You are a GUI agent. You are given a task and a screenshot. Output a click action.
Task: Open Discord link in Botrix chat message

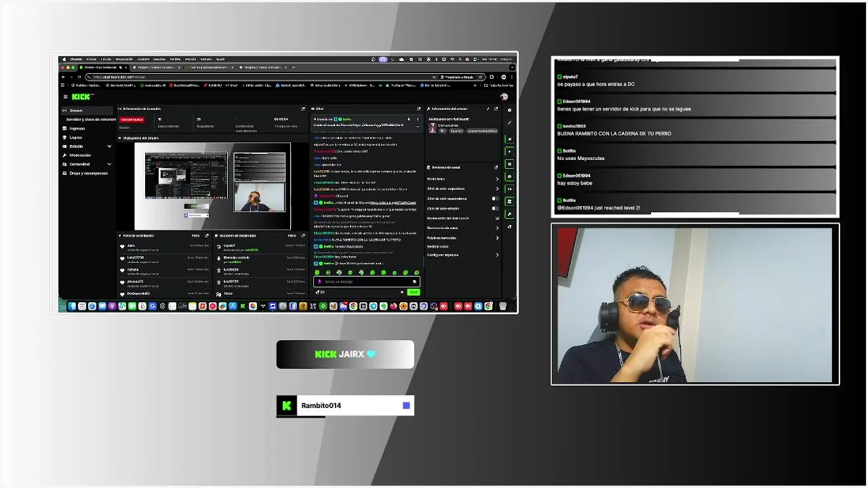[x=393, y=203]
